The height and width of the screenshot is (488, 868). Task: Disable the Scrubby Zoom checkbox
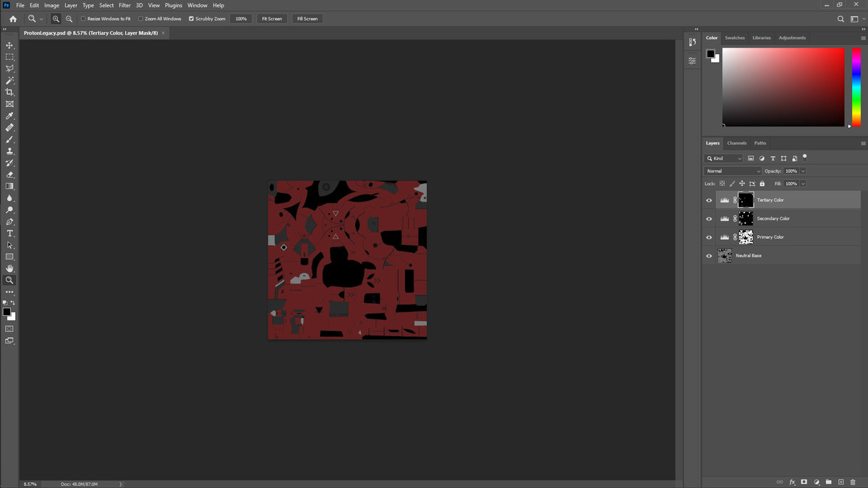click(191, 19)
